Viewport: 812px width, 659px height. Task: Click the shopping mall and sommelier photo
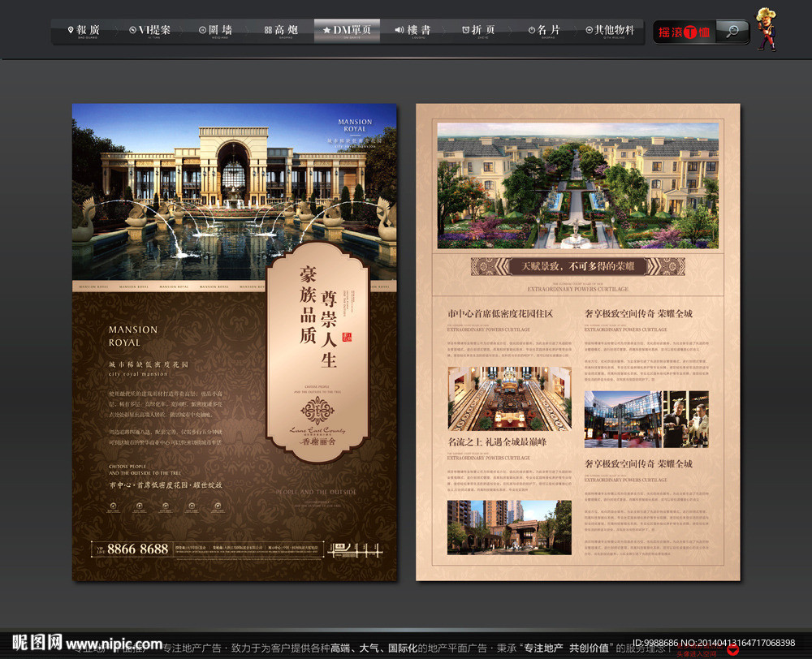[x=646, y=420]
